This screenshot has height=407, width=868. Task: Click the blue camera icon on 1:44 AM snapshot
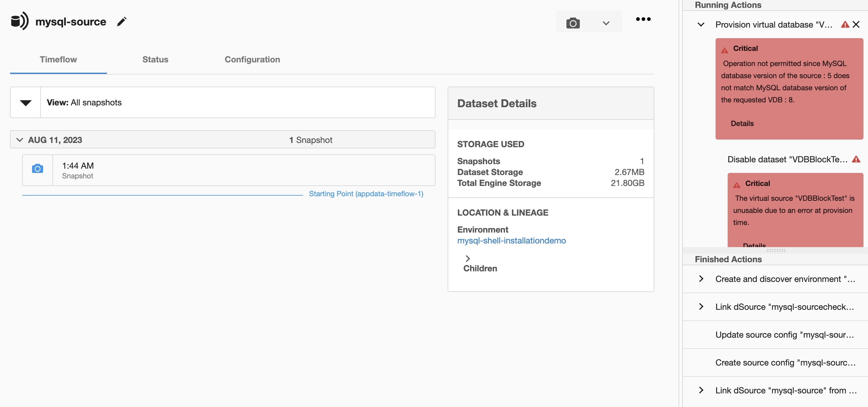37,169
